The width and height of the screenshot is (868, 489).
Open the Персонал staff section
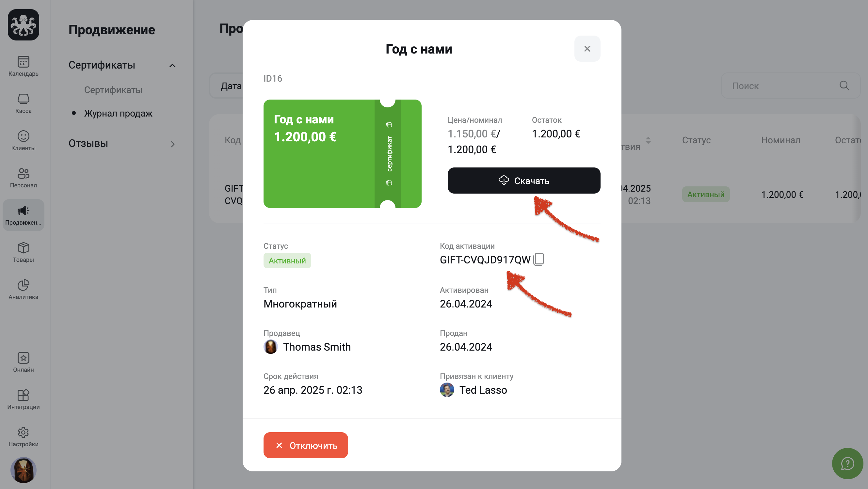pyautogui.click(x=23, y=178)
